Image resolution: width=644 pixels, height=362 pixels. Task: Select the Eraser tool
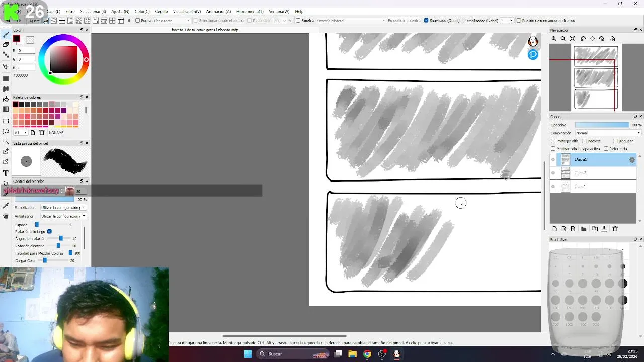[6, 44]
